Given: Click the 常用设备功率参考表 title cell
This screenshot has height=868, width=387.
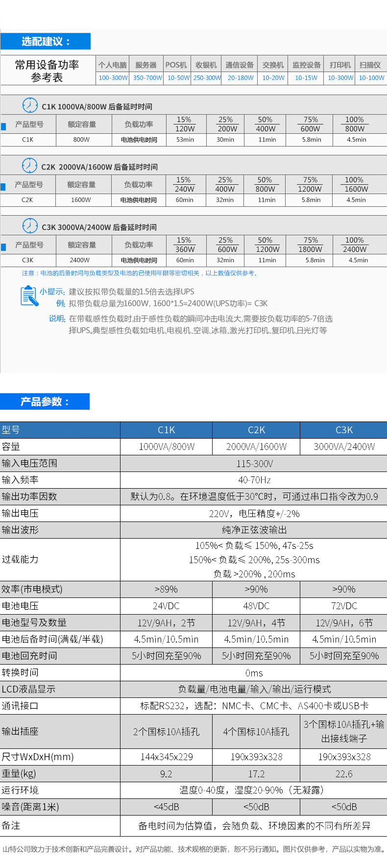Looking at the screenshot, I should tap(47, 71).
